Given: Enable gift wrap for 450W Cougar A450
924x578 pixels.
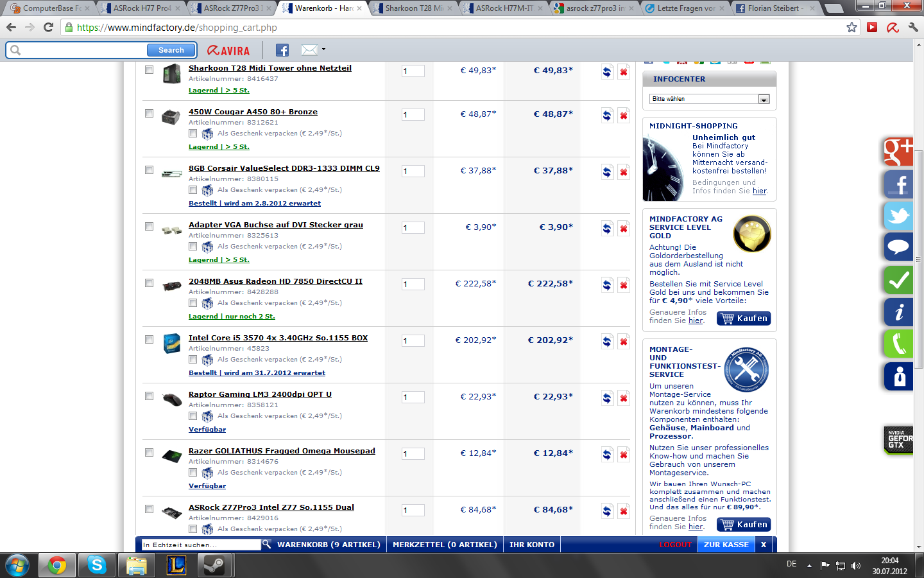Looking at the screenshot, I should point(193,134).
